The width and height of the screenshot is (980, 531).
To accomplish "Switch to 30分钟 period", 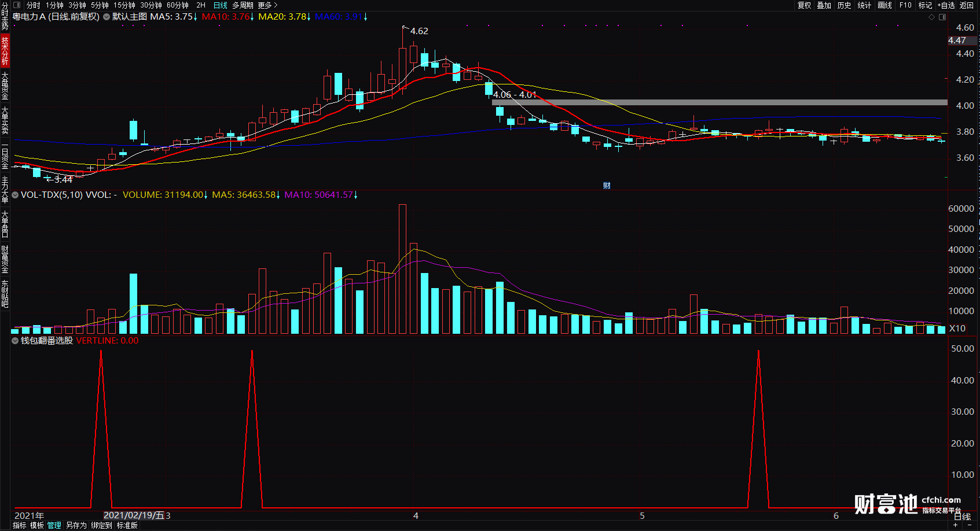I will 151,5.
